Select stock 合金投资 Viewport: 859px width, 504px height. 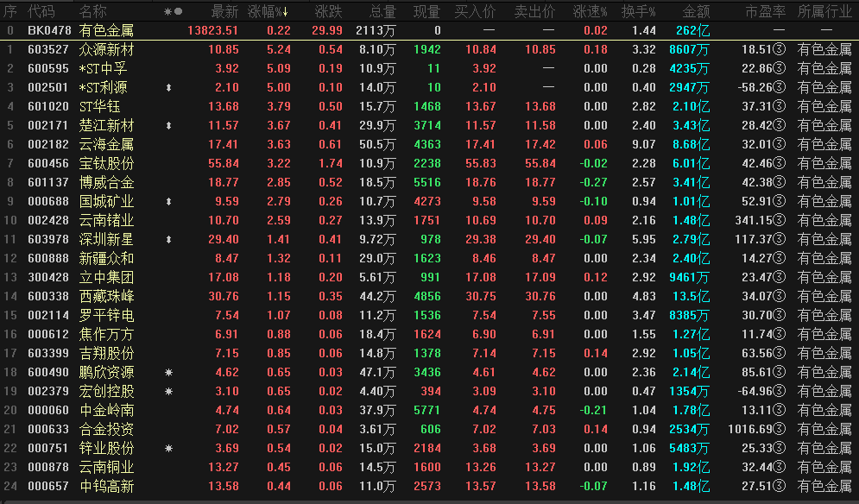(x=106, y=429)
